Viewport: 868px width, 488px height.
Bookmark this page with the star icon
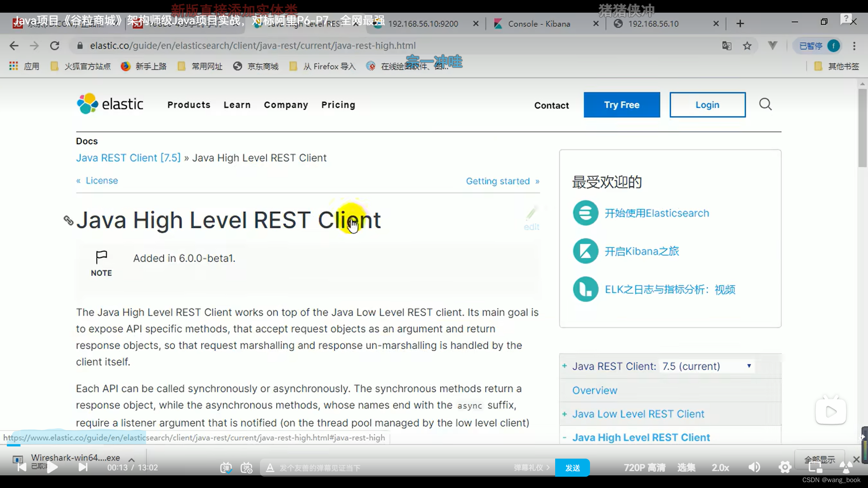pyautogui.click(x=747, y=46)
